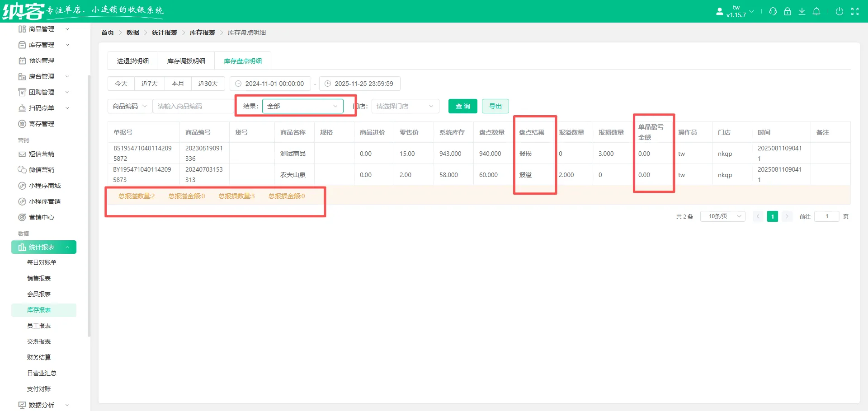Switch to the 进退货明细 tab
This screenshot has height=411, width=868.
click(x=133, y=61)
